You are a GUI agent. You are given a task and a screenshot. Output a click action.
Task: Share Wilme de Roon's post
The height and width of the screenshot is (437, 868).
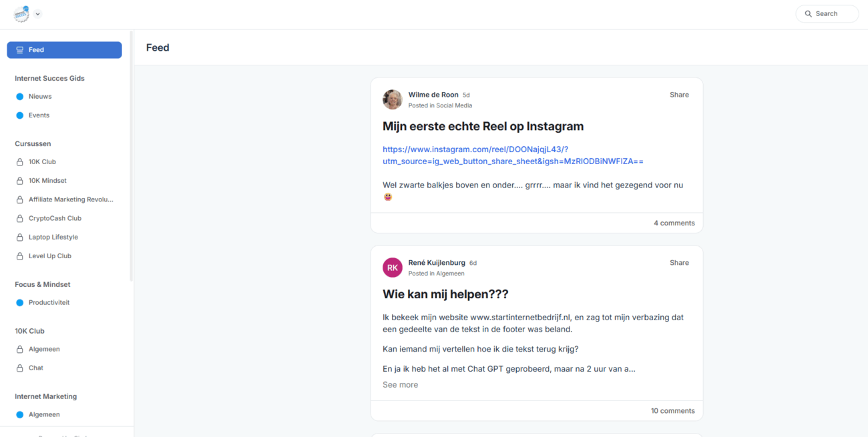pyautogui.click(x=679, y=95)
